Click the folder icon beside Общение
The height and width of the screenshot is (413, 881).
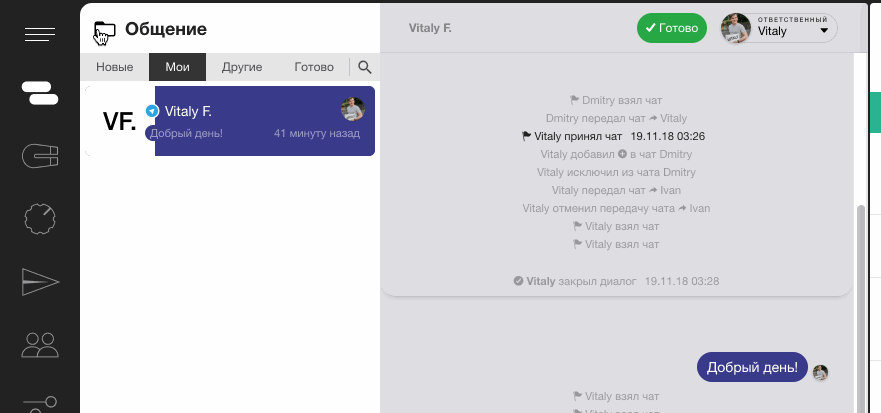click(x=103, y=30)
